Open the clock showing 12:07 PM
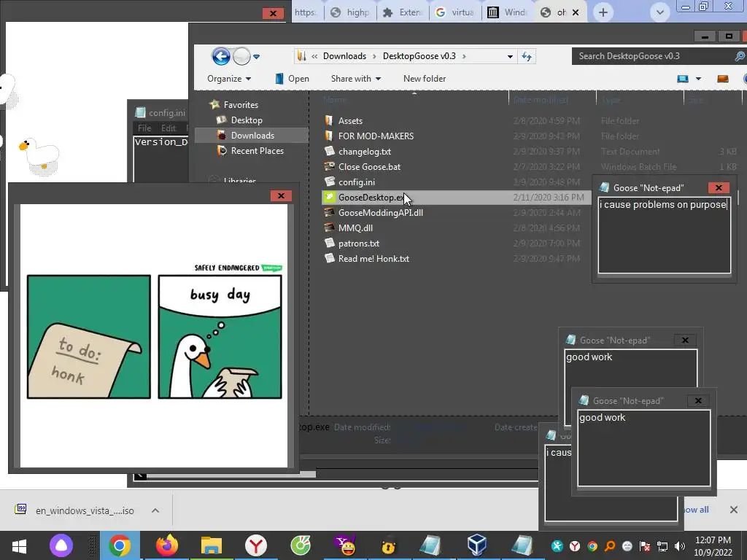 [713, 545]
